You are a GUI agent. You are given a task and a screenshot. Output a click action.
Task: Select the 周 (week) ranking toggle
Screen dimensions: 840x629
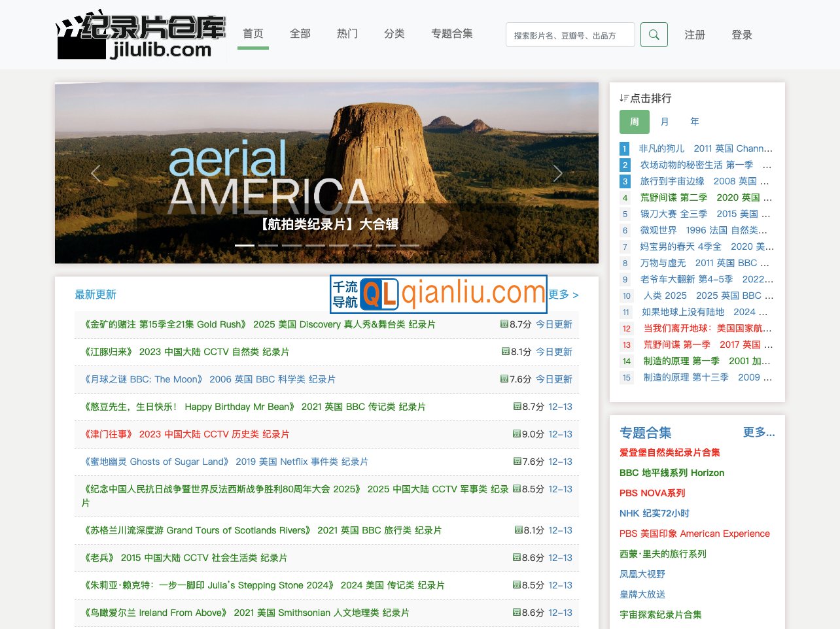pos(634,122)
